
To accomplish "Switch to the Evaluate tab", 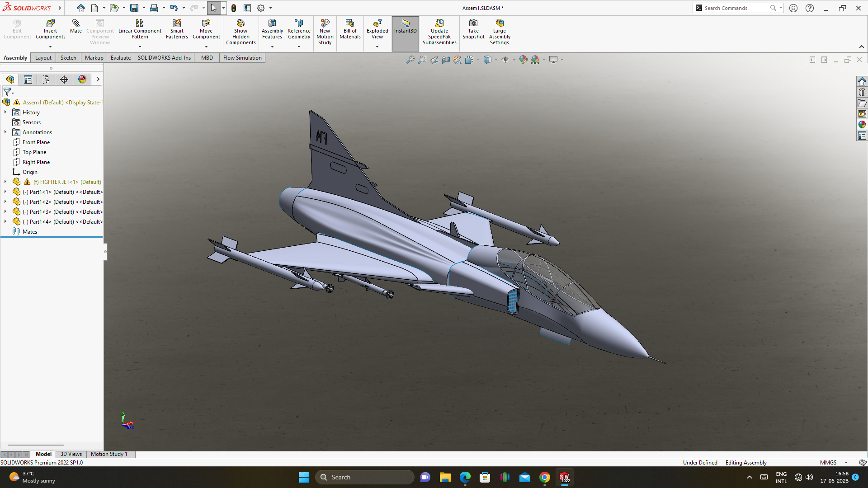I will click(121, 58).
